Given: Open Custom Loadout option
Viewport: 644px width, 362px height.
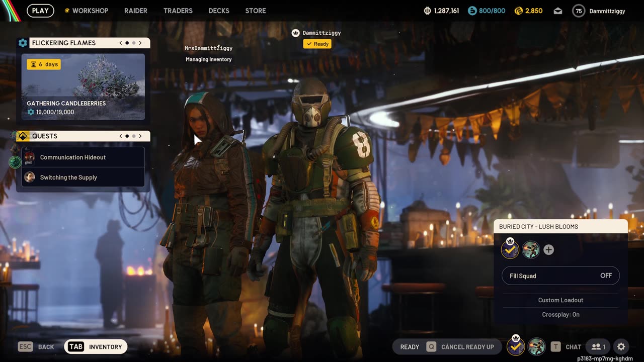Looking at the screenshot, I should pyautogui.click(x=560, y=300).
